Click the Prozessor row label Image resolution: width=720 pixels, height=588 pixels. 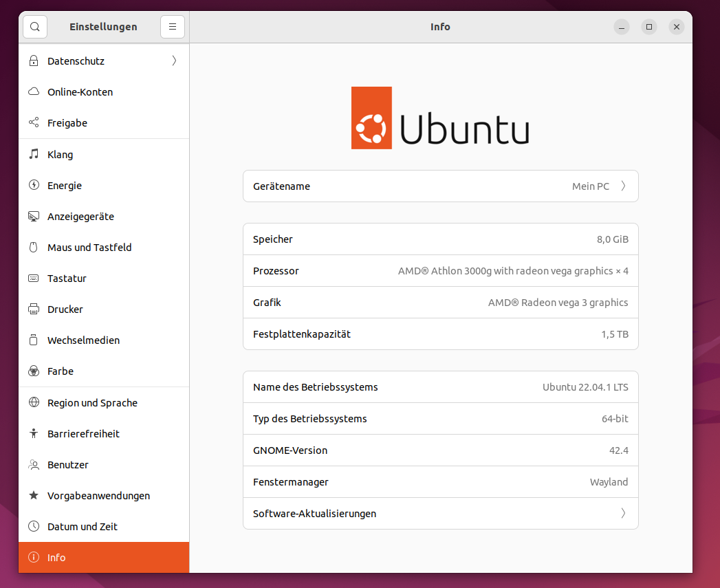point(276,271)
